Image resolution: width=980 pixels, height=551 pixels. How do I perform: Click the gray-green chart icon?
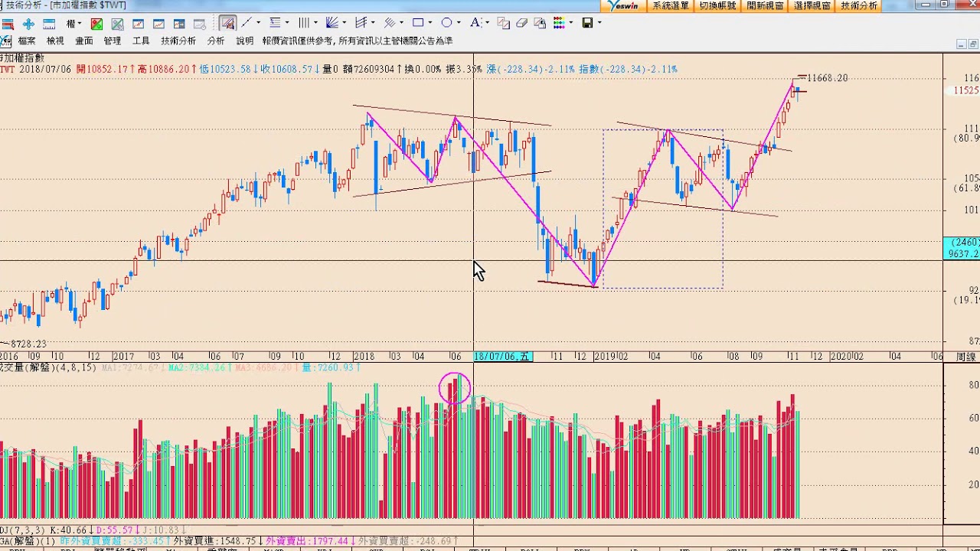coord(117,24)
